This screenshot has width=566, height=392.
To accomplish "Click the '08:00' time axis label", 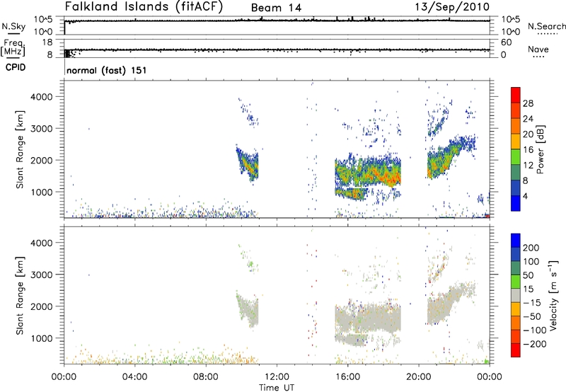I will coord(206,377).
